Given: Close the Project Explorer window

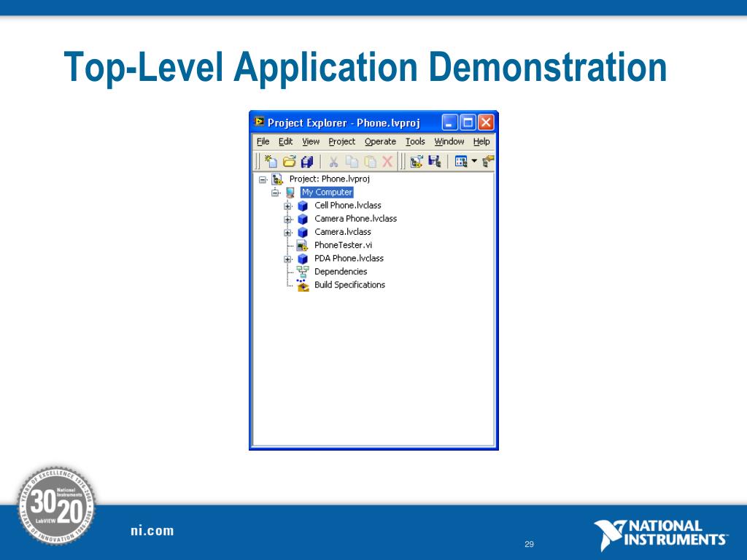Looking at the screenshot, I should click(486, 122).
